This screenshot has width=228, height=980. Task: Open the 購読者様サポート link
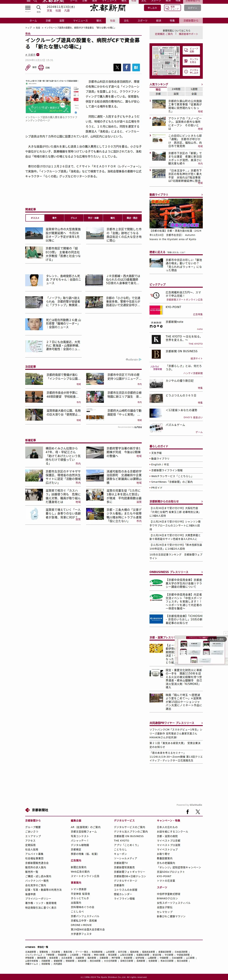pyautogui.click(x=188, y=34)
